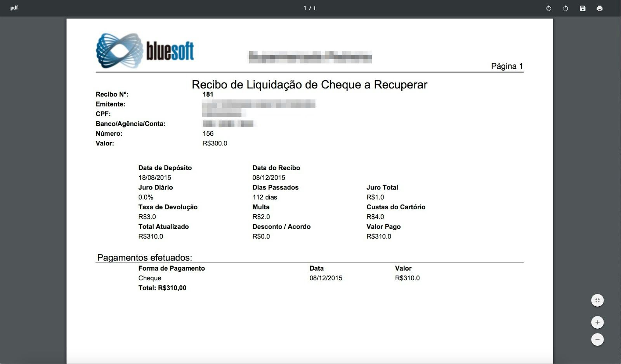
Task: Click the Taxa de Devolução value R$3.0
Action: pyautogui.click(x=147, y=217)
